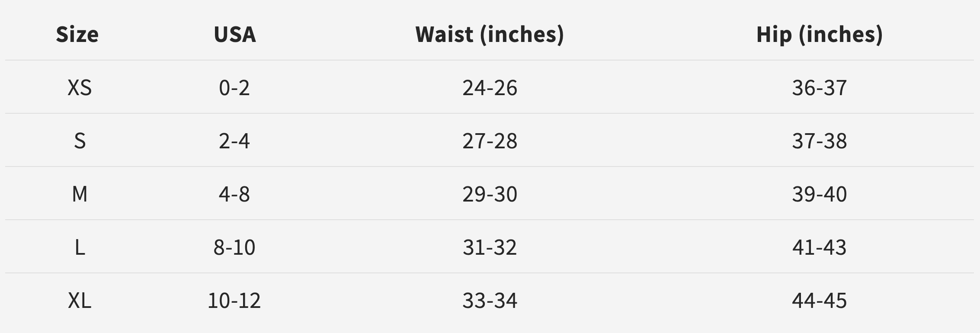
Task: Click USA size 10-12 cell
Action: [x=234, y=301]
